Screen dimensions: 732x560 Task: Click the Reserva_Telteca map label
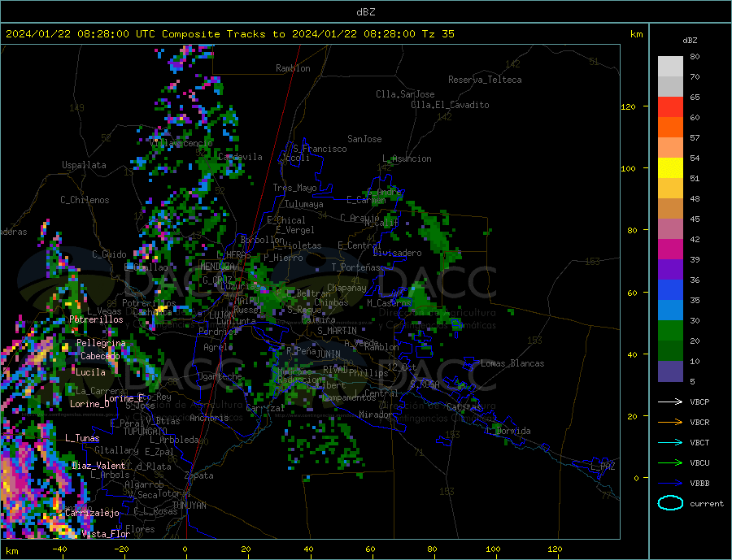(485, 80)
